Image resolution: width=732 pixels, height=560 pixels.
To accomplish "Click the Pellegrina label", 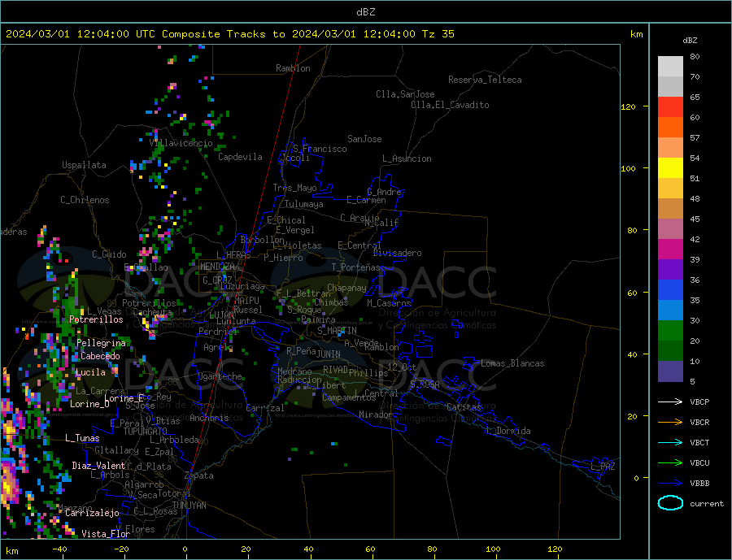I will pos(102,343).
